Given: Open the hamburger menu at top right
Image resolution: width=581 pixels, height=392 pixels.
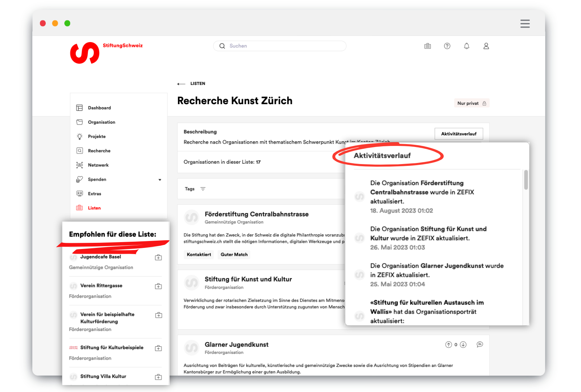Looking at the screenshot, I should click(x=525, y=24).
